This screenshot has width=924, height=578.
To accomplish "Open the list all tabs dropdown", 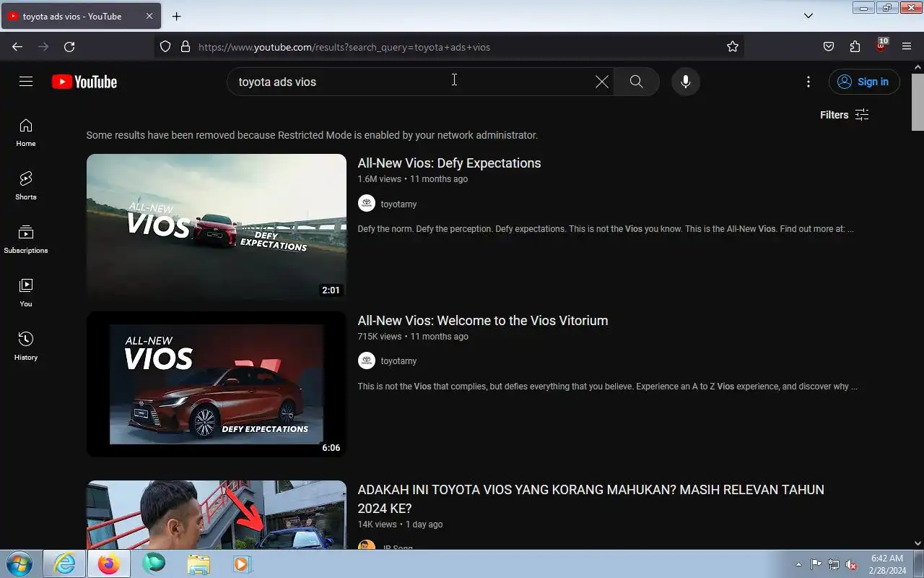I will tap(808, 16).
